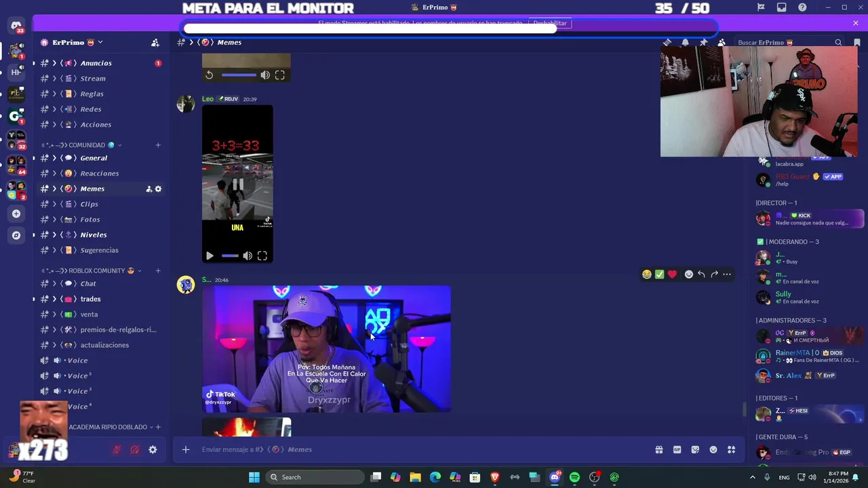Replay the top video
The image size is (868, 488).
pyautogui.click(x=210, y=75)
